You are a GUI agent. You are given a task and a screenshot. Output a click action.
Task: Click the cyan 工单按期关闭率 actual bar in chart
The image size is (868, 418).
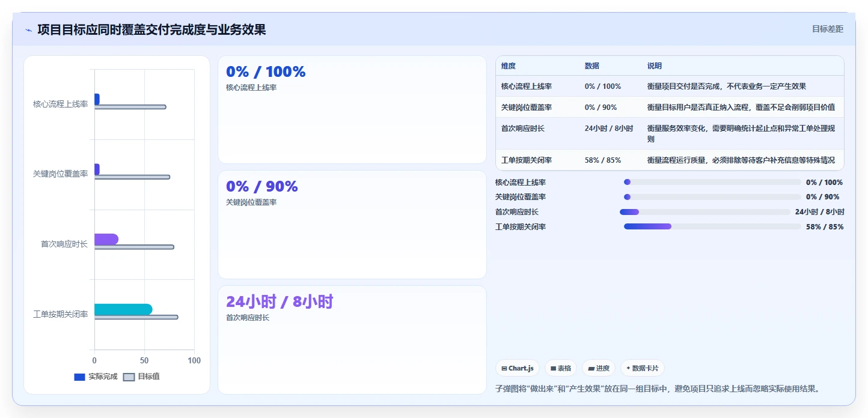(123, 309)
